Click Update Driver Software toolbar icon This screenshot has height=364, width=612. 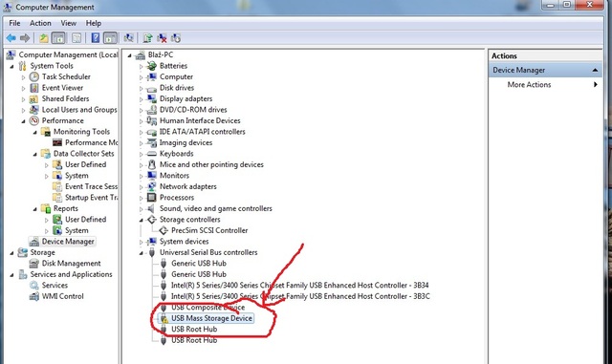[147, 38]
